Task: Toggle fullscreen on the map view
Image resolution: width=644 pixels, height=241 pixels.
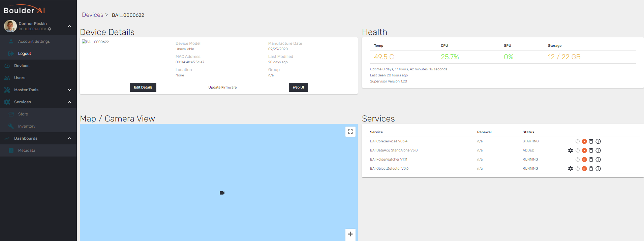Action: click(x=350, y=132)
